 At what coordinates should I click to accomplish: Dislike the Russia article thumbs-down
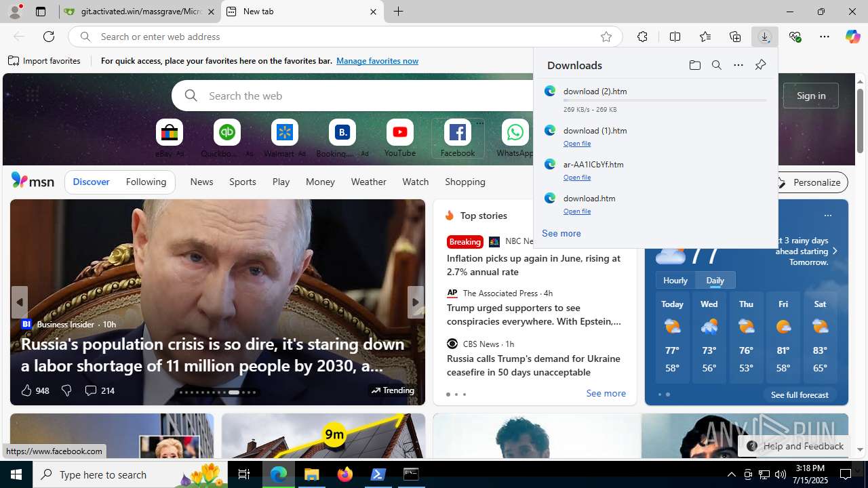tap(66, 390)
